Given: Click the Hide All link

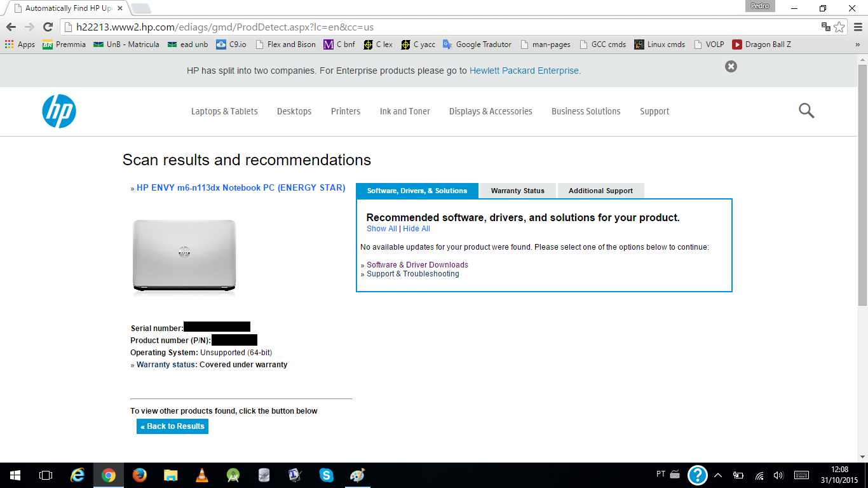Looking at the screenshot, I should 416,229.
